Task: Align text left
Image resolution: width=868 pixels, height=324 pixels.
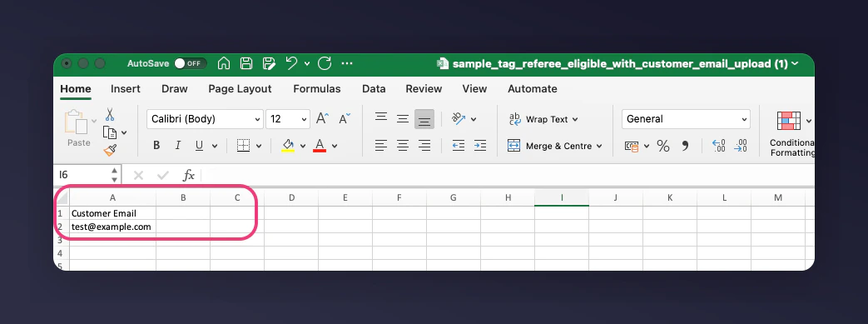Action: (x=381, y=146)
